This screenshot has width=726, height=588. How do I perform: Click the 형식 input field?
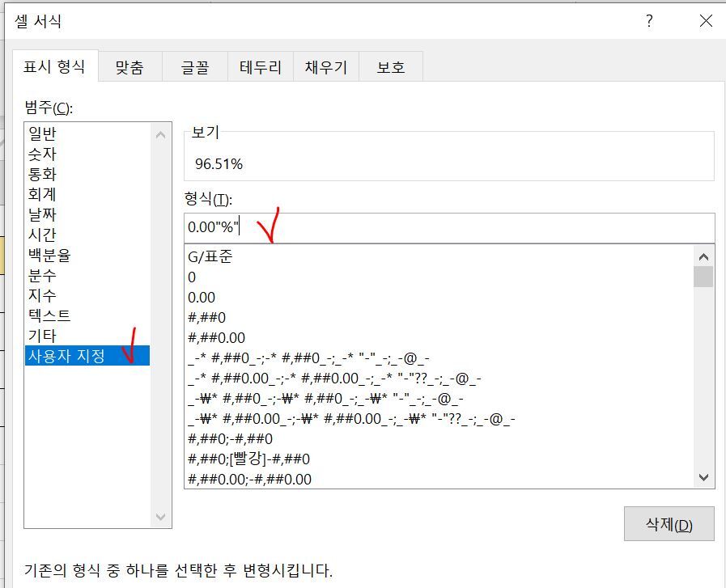[449, 227]
